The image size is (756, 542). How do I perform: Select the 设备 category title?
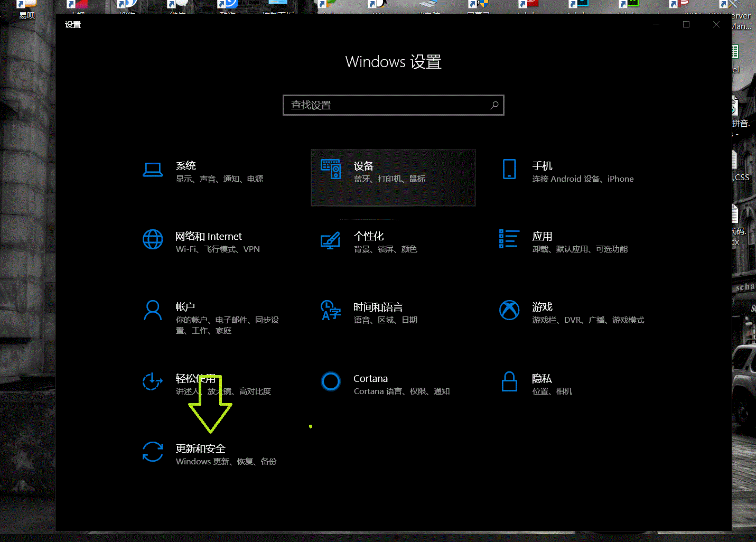(364, 166)
